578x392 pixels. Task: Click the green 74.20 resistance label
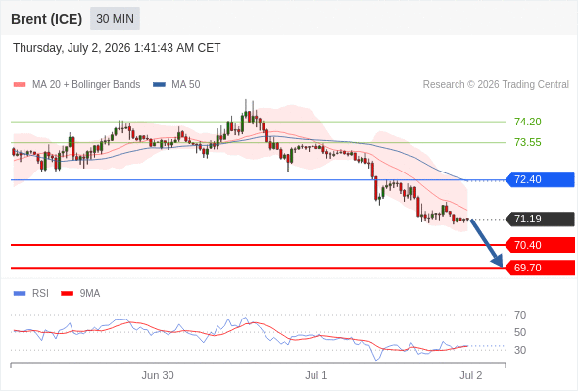click(528, 122)
